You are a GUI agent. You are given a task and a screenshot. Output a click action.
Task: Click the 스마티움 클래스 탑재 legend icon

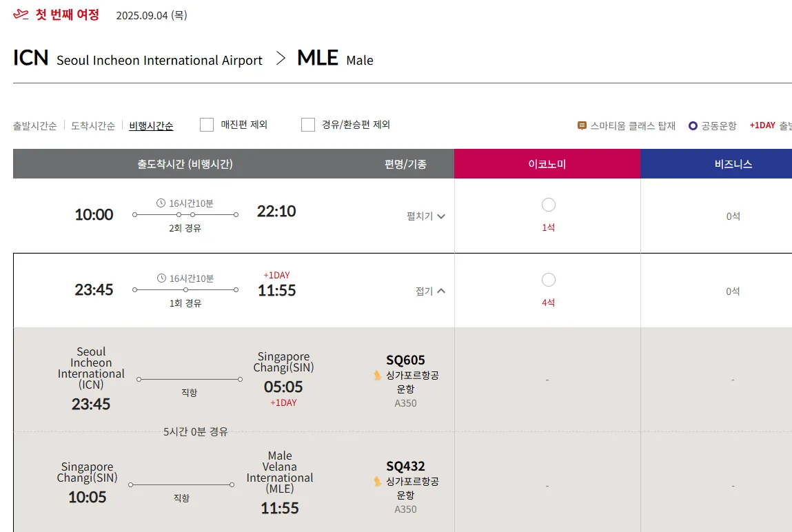coord(582,126)
